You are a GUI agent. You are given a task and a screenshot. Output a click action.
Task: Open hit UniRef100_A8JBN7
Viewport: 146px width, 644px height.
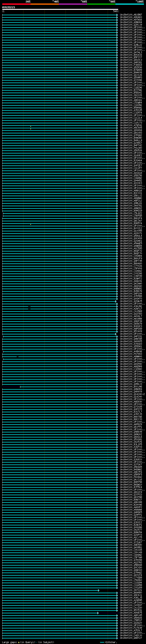point(131,15)
